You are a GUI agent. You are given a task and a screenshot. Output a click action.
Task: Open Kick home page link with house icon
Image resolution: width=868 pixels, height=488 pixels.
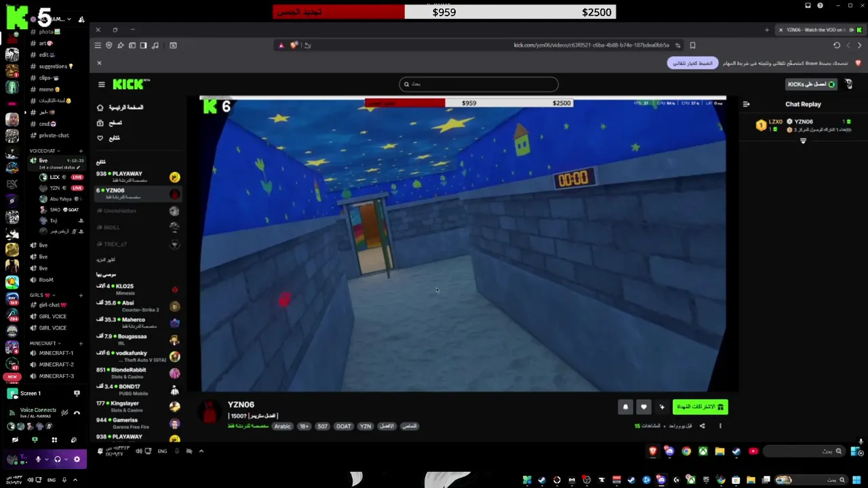click(x=121, y=108)
